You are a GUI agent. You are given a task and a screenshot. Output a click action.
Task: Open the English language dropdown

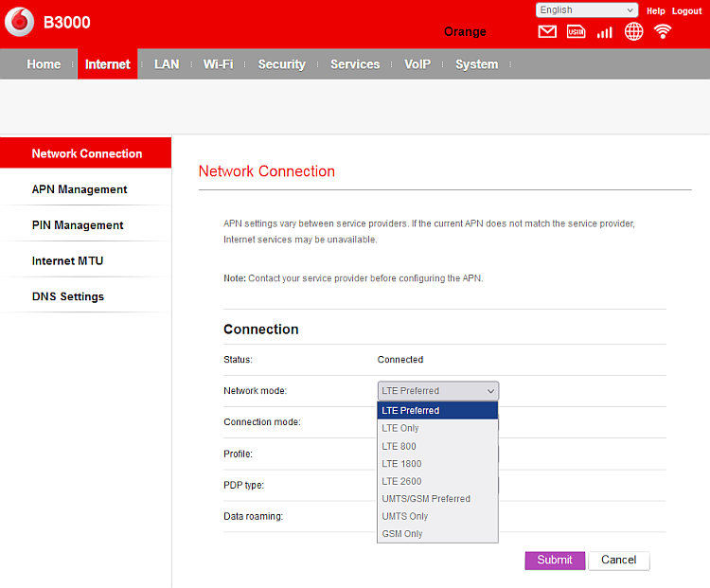click(x=587, y=10)
